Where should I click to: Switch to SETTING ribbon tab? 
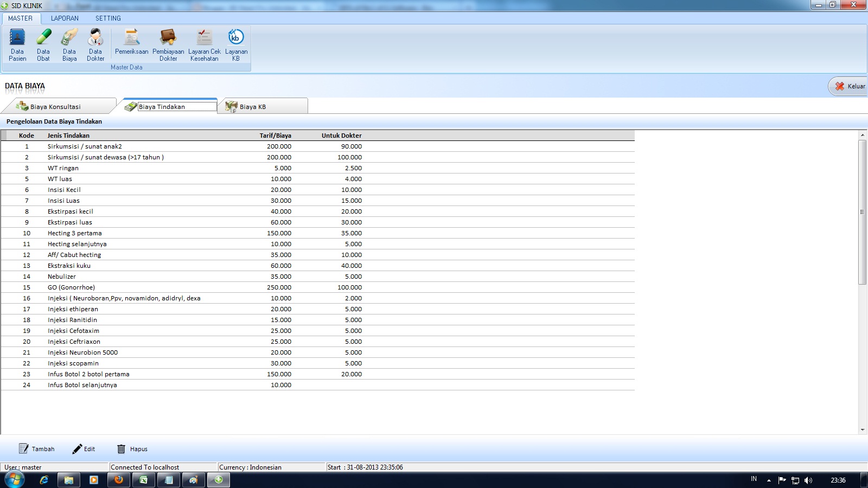point(108,18)
